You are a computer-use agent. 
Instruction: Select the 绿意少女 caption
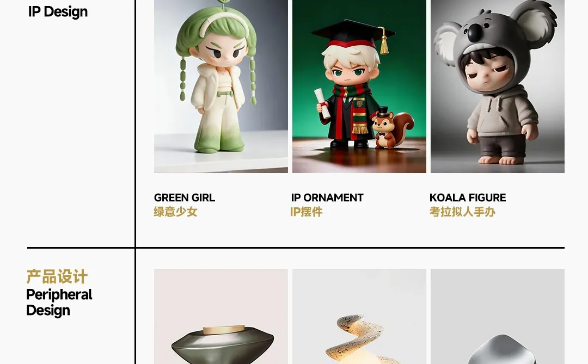pyautogui.click(x=175, y=212)
